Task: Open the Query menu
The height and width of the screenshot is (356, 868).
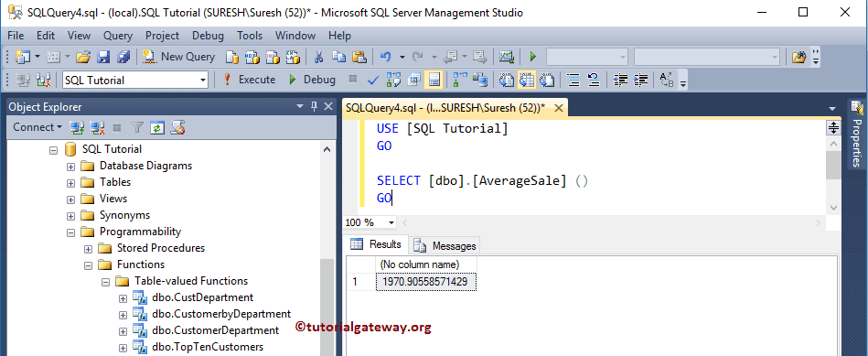Action: (118, 36)
